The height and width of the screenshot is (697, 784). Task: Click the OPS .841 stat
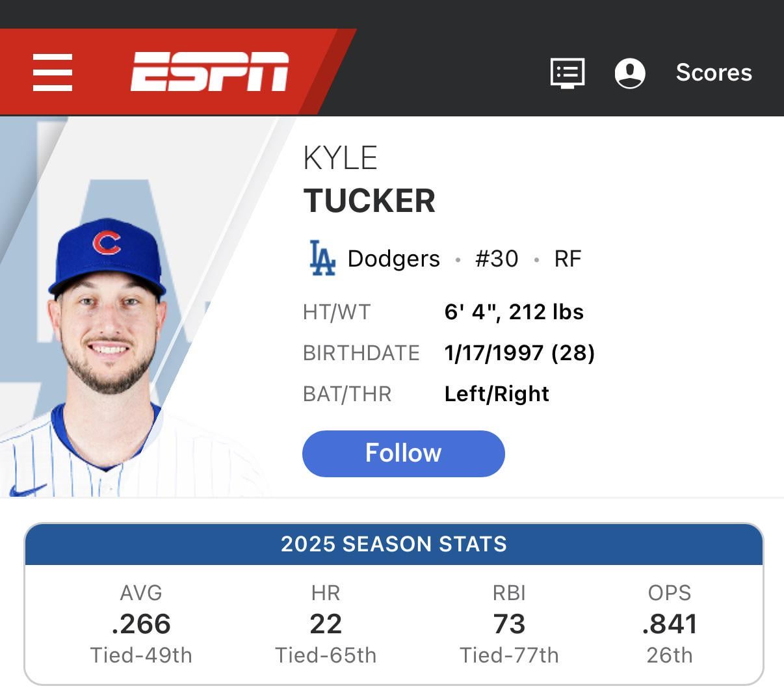[x=669, y=624]
